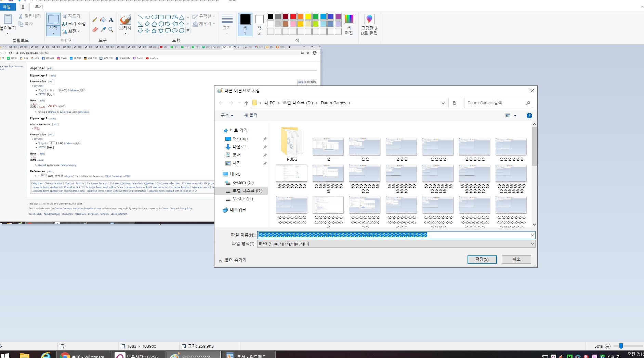Click the Cut (잘라내기) button

29,16
